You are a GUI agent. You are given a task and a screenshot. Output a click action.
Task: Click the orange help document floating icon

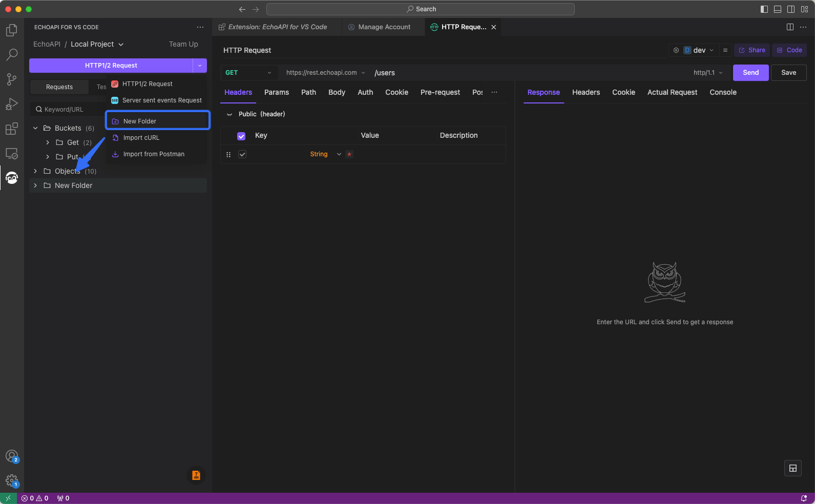pyautogui.click(x=196, y=475)
